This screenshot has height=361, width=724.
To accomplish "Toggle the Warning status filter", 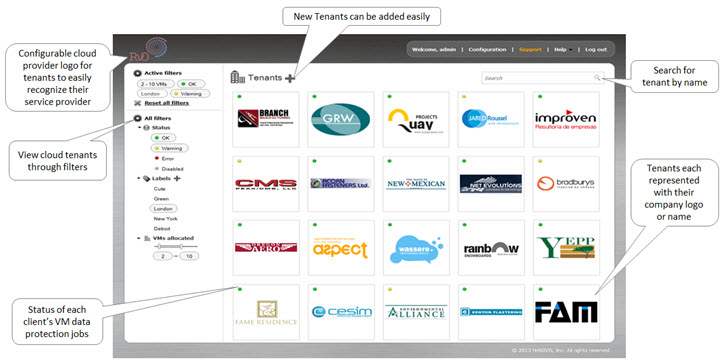I will pos(169,148).
